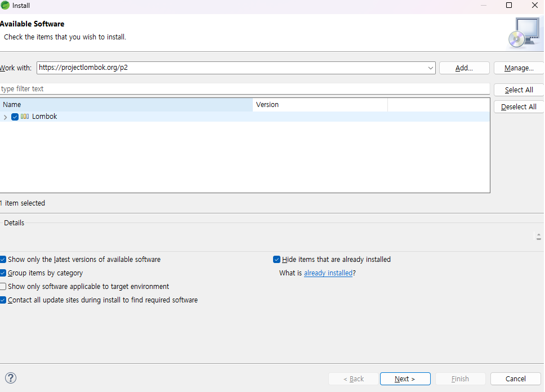
Task: Open the Work with dropdown arrow
Action: 430,68
